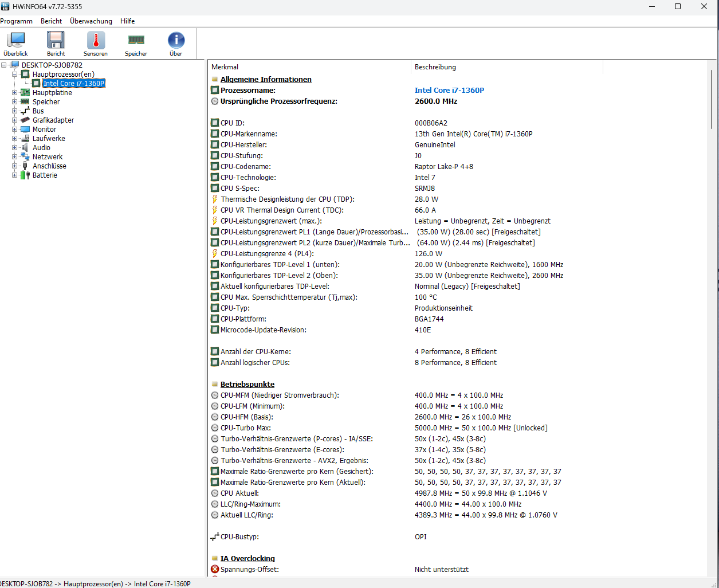The image size is (719, 588).
Task: Collapse the Hauptprozessor(en) tree node
Action: point(15,75)
